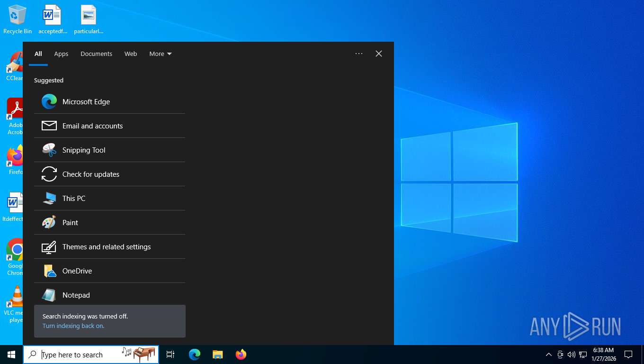
Task: Select the CCleaner desktop shortcut
Action: coord(15,66)
